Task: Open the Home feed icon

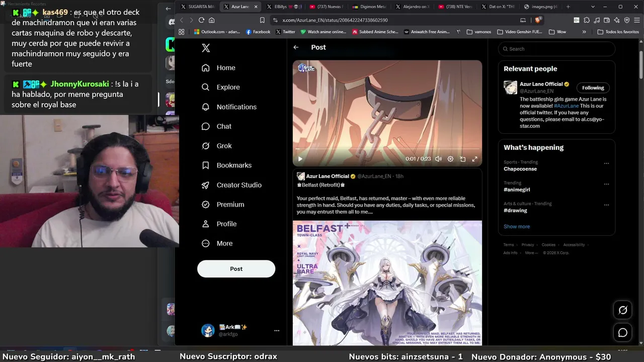Action: [205, 68]
